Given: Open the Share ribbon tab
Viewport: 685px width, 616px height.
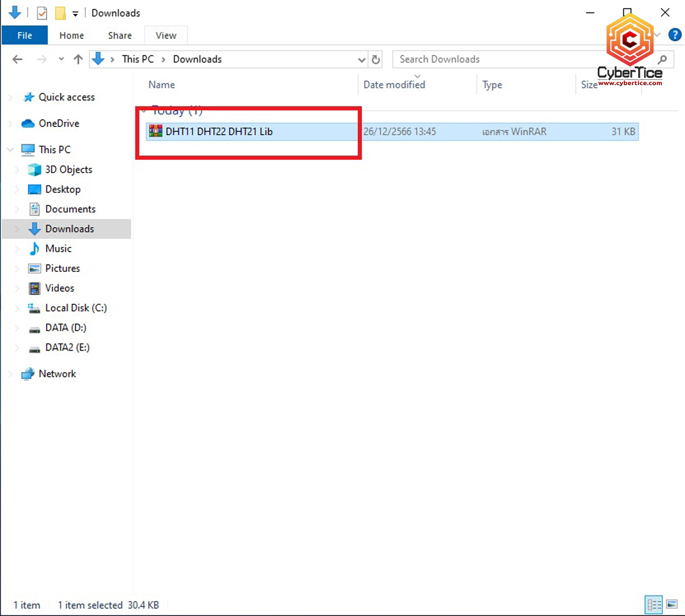Looking at the screenshot, I should pyautogui.click(x=120, y=36).
